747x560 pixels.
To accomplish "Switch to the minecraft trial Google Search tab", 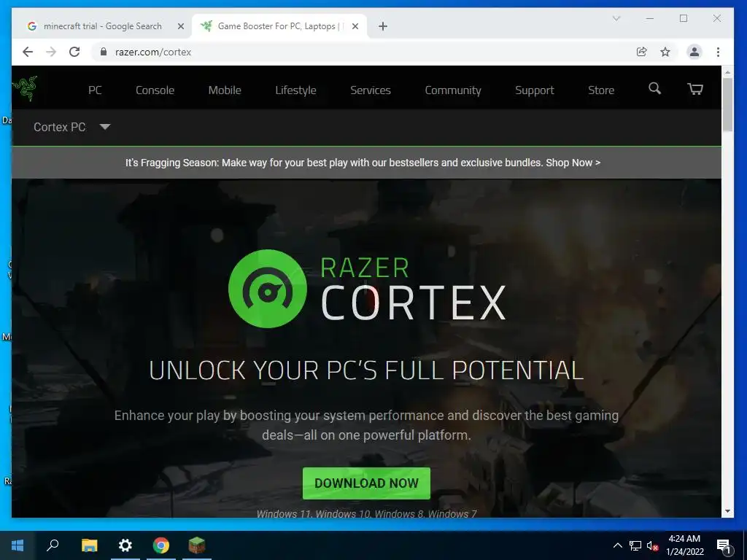I will tap(102, 26).
